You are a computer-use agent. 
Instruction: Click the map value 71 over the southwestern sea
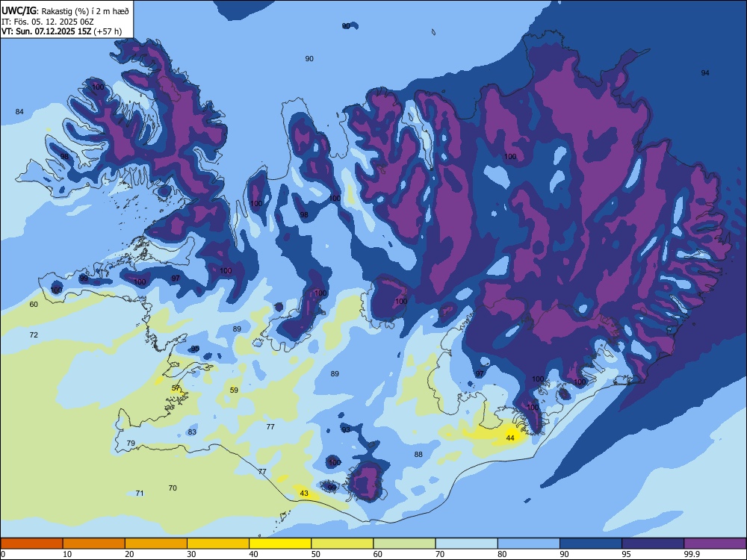pyautogui.click(x=140, y=494)
